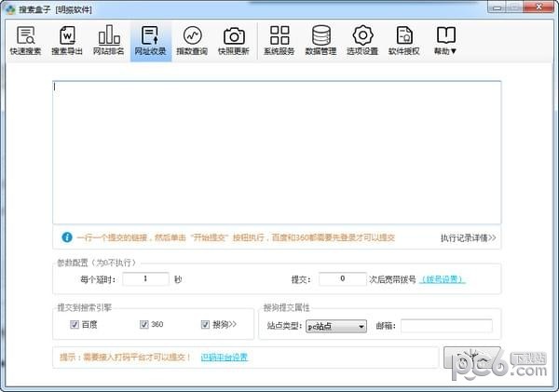
Task: Minimize the 搜索盒子 window
Action: pyautogui.click(x=497, y=7)
